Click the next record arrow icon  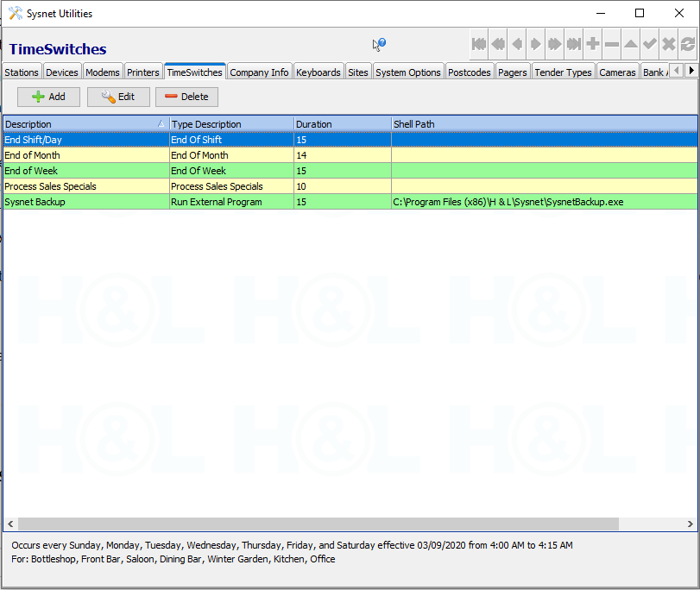pos(536,44)
